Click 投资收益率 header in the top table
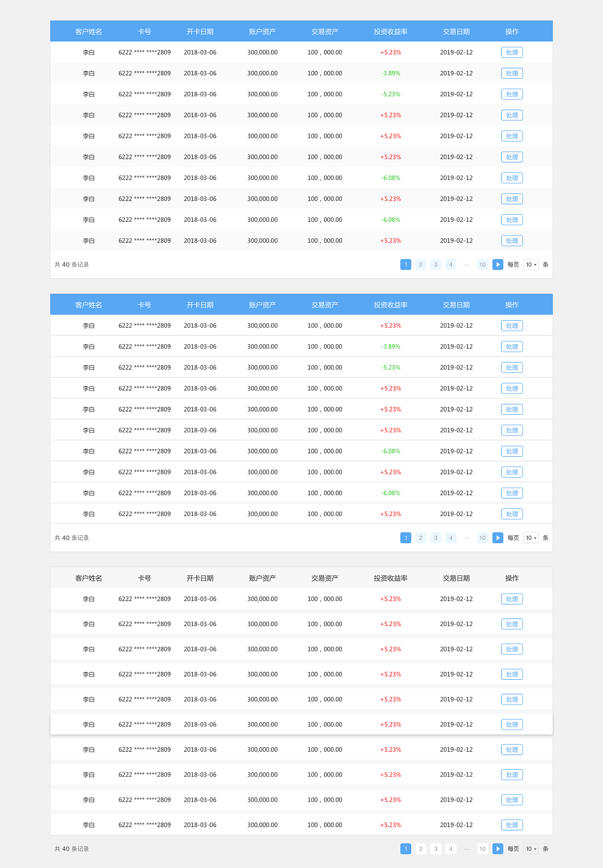This screenshot has width=603, height=868. (x=391, y=32)
